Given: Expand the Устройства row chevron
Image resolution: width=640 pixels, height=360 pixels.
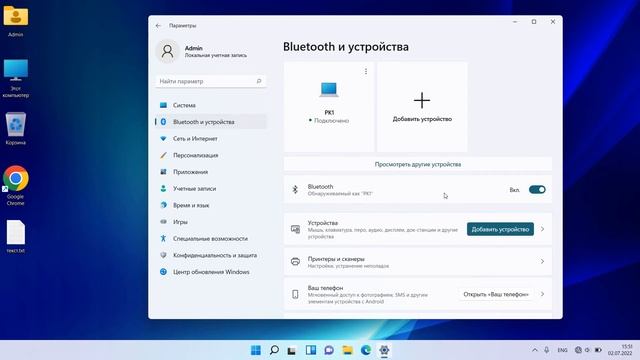Looking at the screenshot, I should (542, 229).
